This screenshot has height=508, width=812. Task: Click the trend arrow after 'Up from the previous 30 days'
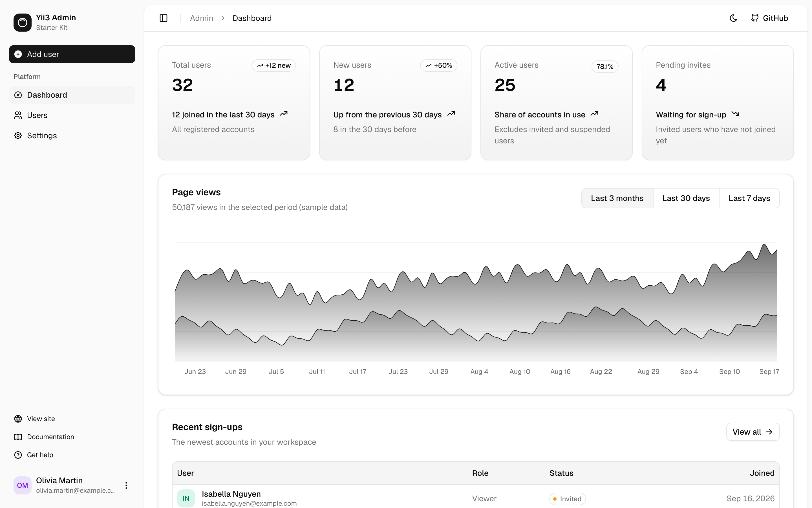pos(451,114)
